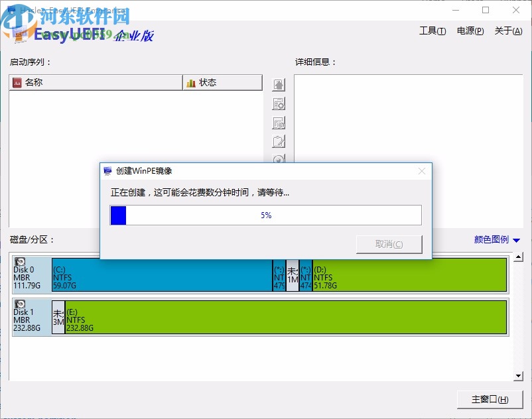Image resolution: width=532 pixels, height=419 pixels.
Task: Click the 取消 button in the dialog
Action: [x=389, y=244]
